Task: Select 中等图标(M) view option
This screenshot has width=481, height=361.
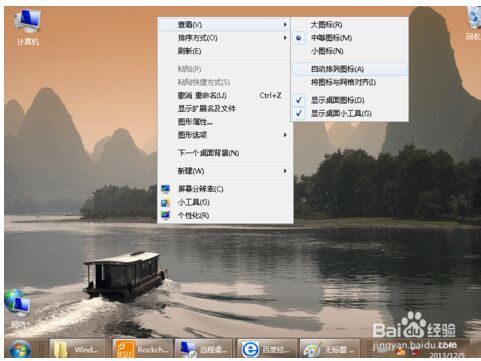Action: (x=349, y=38)
